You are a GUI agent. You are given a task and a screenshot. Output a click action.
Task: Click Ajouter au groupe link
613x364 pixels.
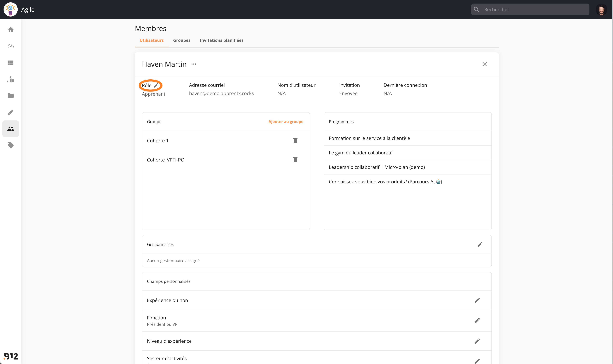286,122
